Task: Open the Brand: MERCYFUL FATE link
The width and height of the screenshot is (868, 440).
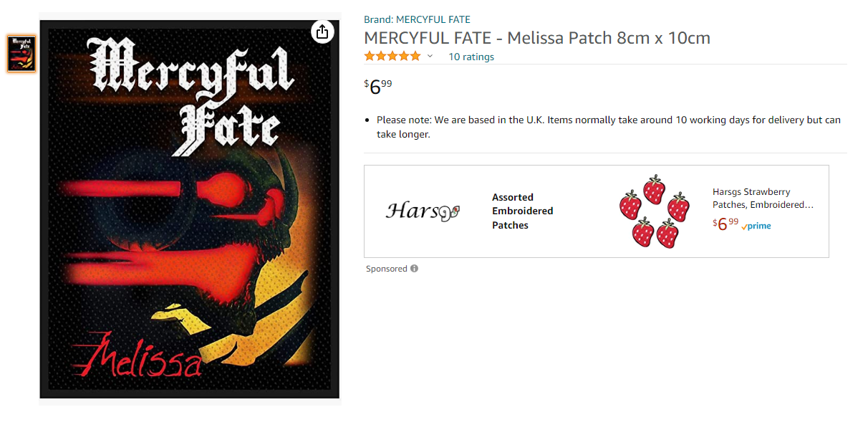Action: click(417, 19)
